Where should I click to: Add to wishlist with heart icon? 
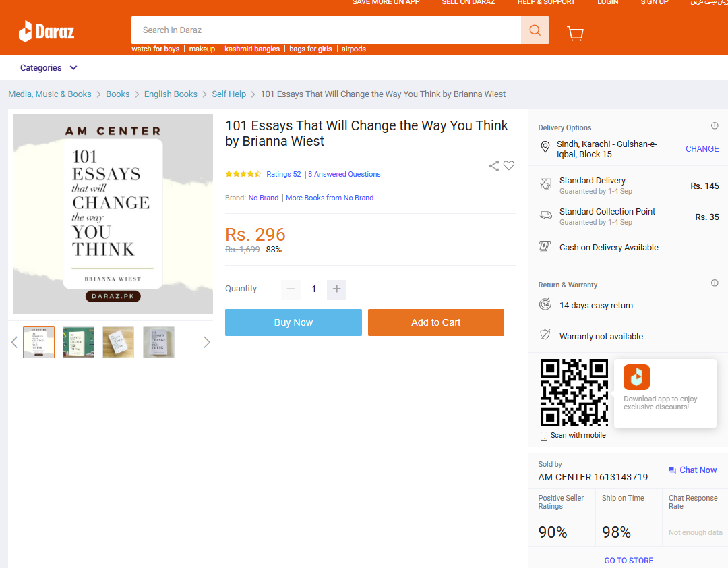[509, 165]
